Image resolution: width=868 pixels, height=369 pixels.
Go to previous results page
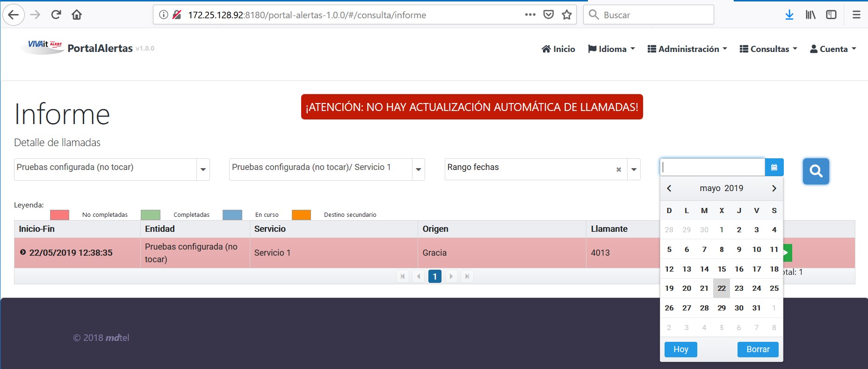click(x=419, y=276)
